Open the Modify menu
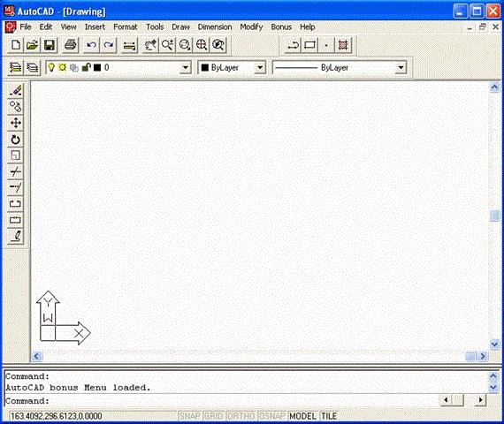 pyautogui.click(x=251, y=27)
